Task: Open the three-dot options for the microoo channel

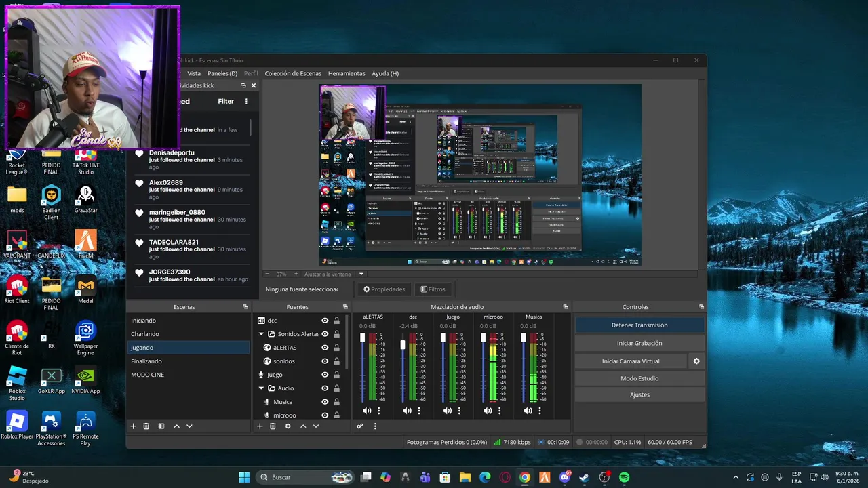Action: click(500, 411)
